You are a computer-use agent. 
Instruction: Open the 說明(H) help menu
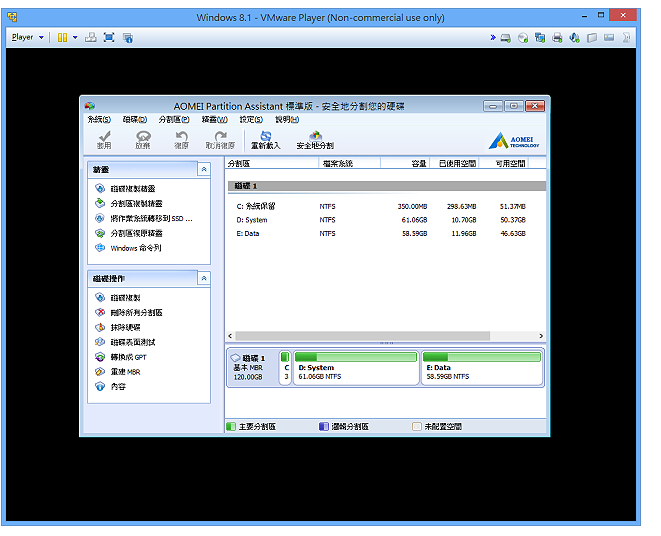287,120
